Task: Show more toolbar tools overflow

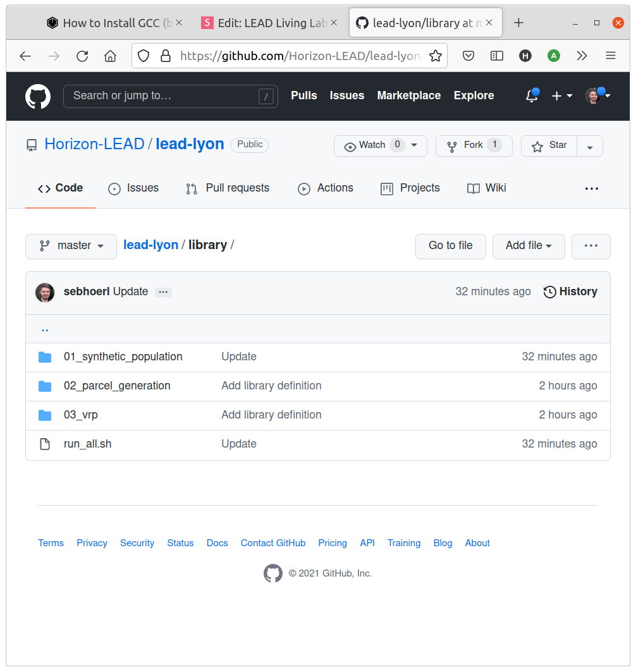Action: tap(582, 56)
